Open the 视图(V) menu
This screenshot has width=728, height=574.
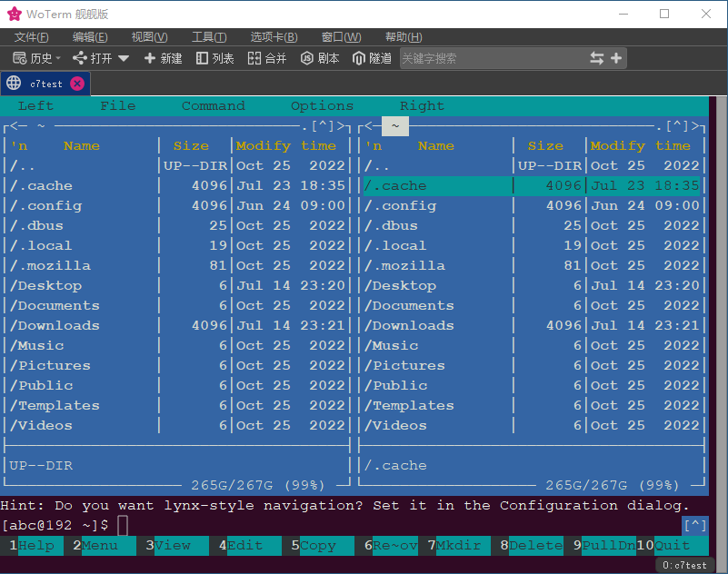click(149, 36)
